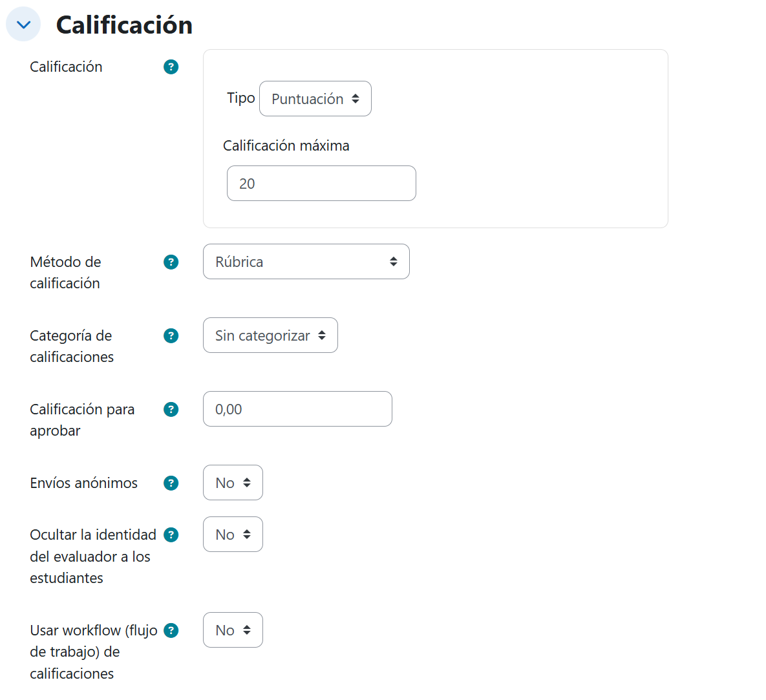Open help for Ocultar la identidad del evaluador
766x700 pixels.
tap(171, 535)
